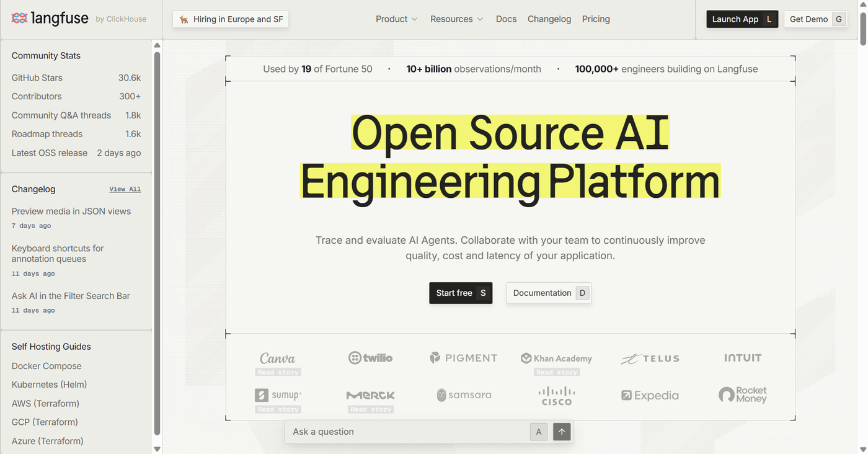Click 'Used by 19 of Fortune 50' text
The image size is (868, 454).
coord(317,69)
